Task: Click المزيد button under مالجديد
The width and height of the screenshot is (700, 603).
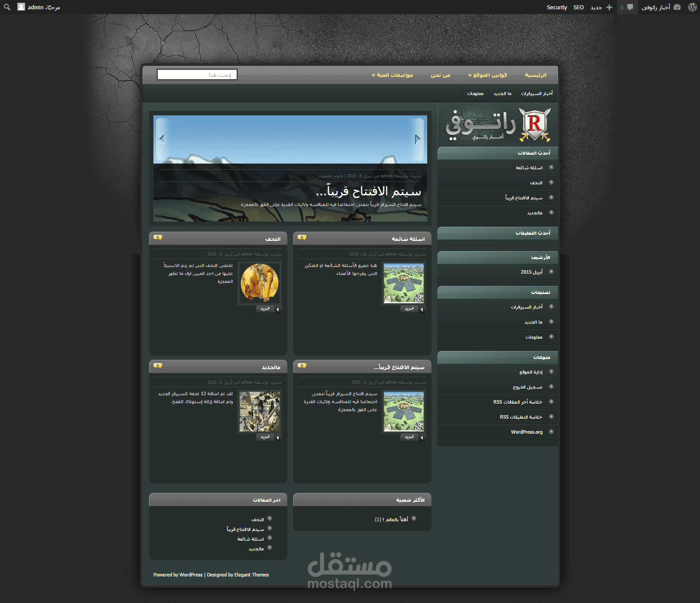Action: (269, 437)
